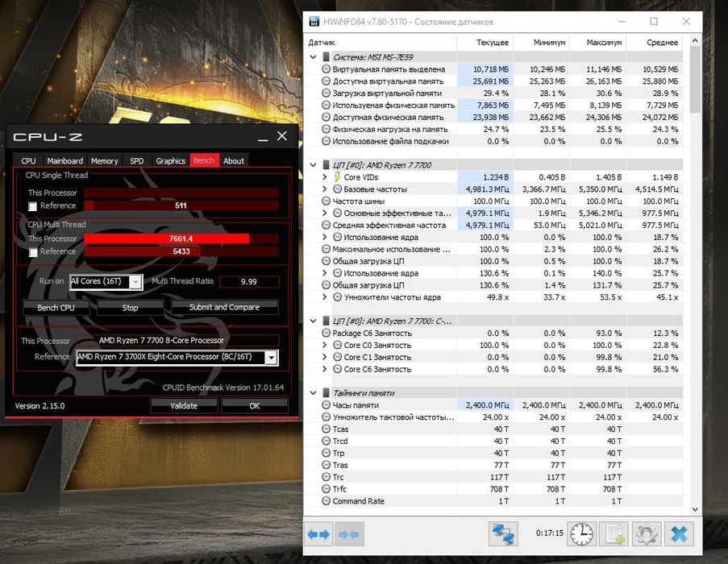Viewport: 728px width, 564px height.
Task: Click sensor icon beside Загрузка виртуальной памяти
Action: coord(327,93)
